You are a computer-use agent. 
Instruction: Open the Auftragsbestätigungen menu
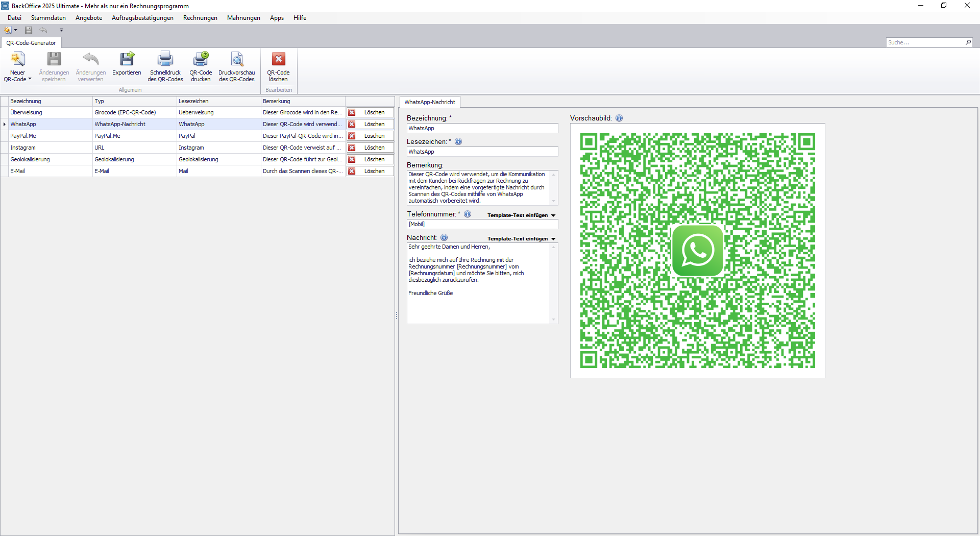[x=142, y=18]
